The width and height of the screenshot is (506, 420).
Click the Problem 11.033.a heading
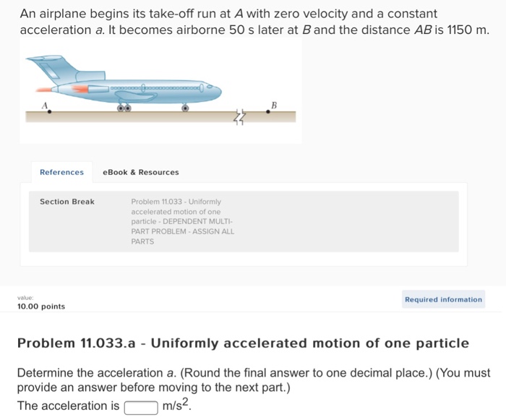[x=243, y=343]
